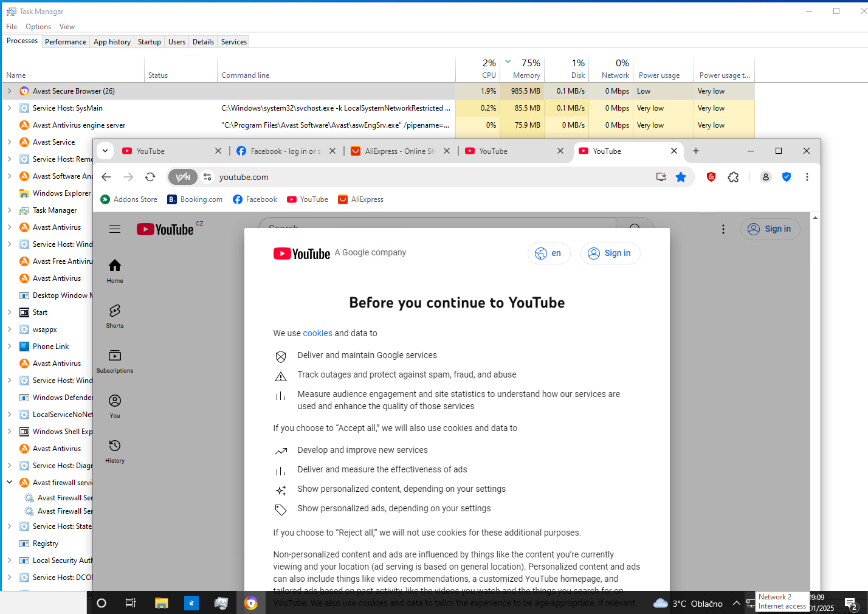Click blue Avast security shield icon

[787, 177]
